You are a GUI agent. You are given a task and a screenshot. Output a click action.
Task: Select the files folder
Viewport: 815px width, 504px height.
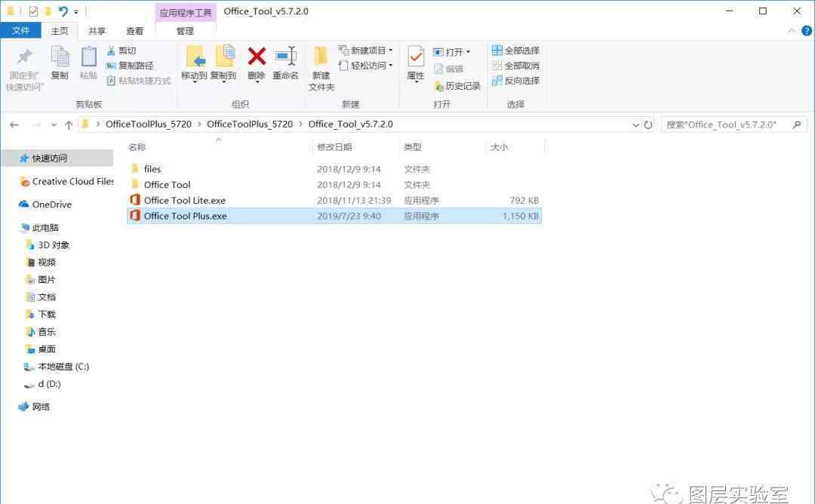[x=334, y=169]
